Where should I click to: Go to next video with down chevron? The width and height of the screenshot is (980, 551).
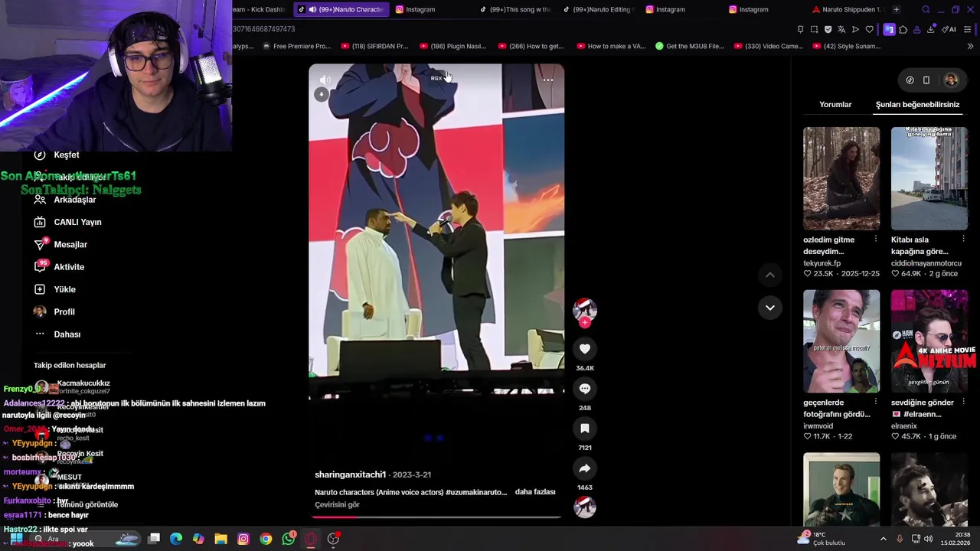770,308
